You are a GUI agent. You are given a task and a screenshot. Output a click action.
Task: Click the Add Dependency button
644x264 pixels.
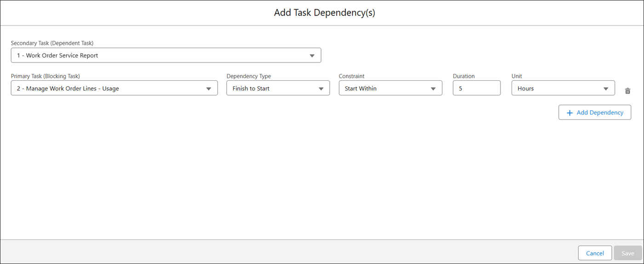(595, 112)
